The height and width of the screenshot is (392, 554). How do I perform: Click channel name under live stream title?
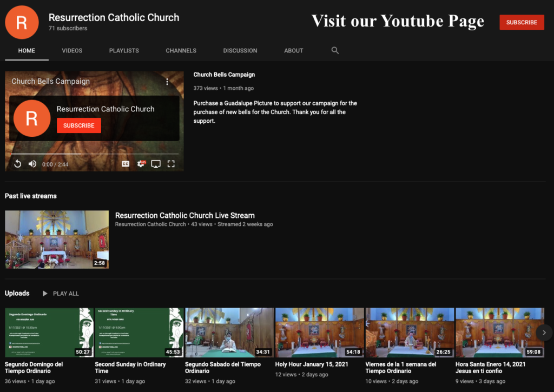point(150,224)
